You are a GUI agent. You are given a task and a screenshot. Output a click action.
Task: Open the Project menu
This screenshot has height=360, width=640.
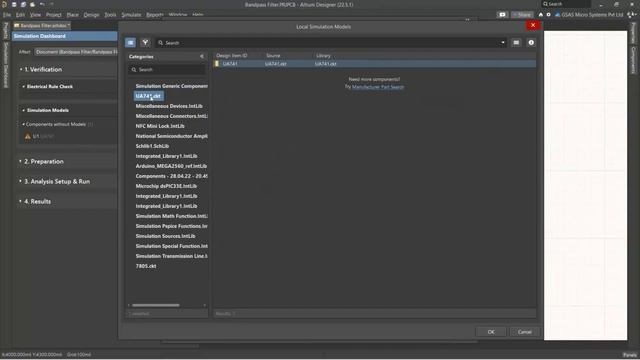tap(53, 15)
